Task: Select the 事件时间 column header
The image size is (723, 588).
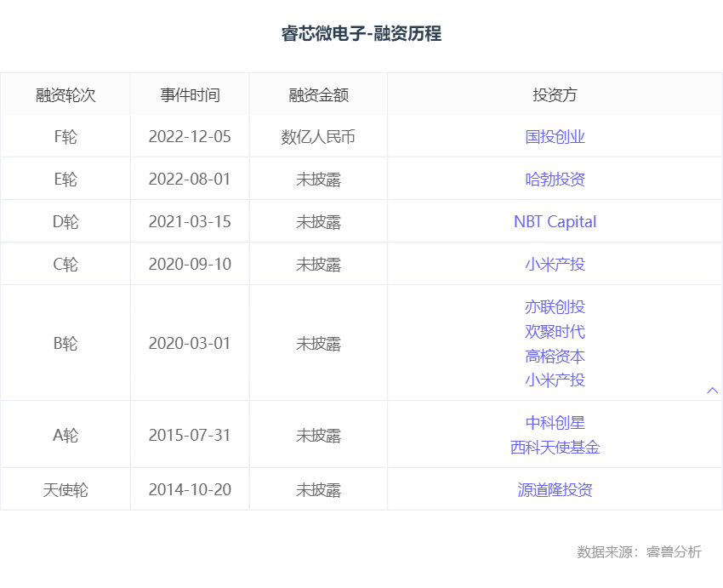Action: coord(190,95)
